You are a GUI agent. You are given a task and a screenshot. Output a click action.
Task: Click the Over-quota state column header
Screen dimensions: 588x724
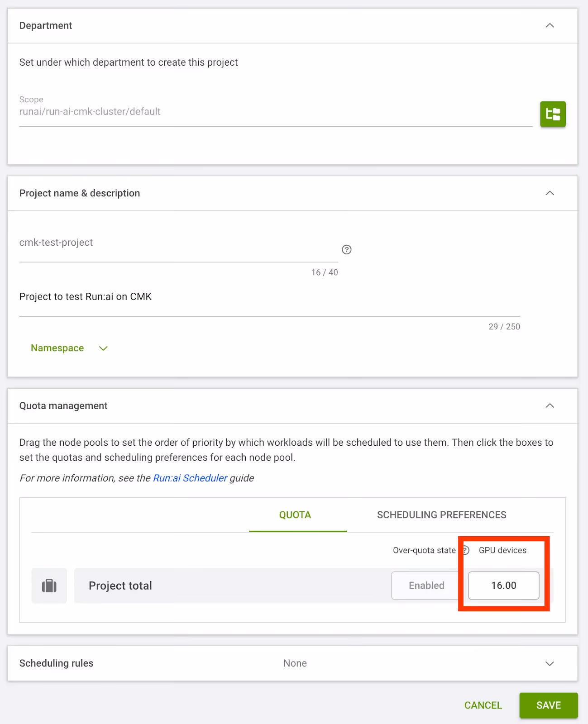(x=424, y=550)
